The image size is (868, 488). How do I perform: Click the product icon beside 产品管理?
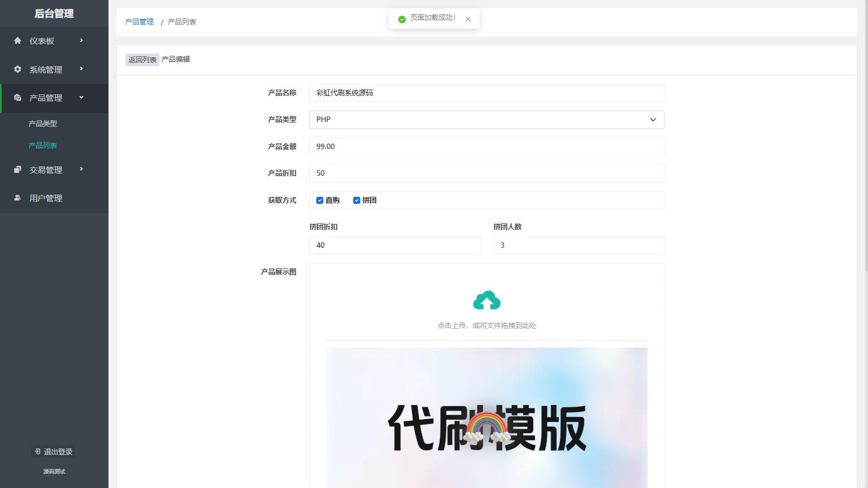pos(17,98)
